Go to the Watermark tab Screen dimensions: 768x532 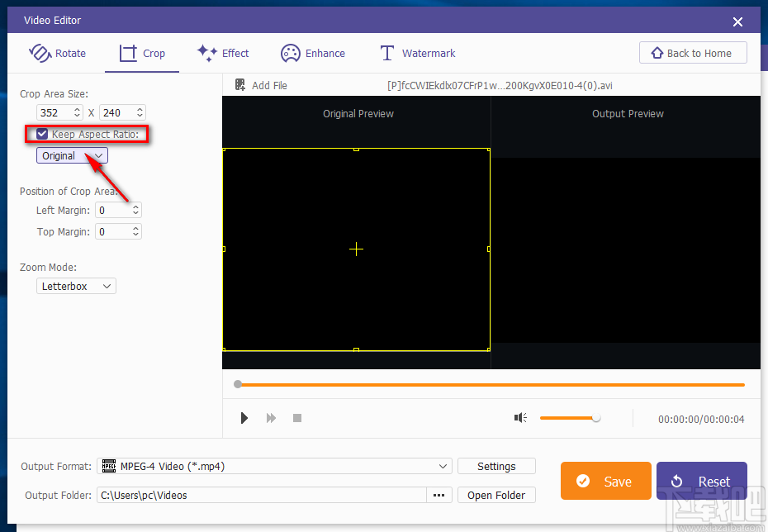coord(418,53)
